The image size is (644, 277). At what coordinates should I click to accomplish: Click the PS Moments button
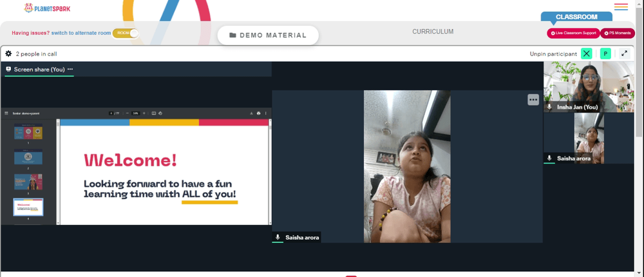click(618, 33)
